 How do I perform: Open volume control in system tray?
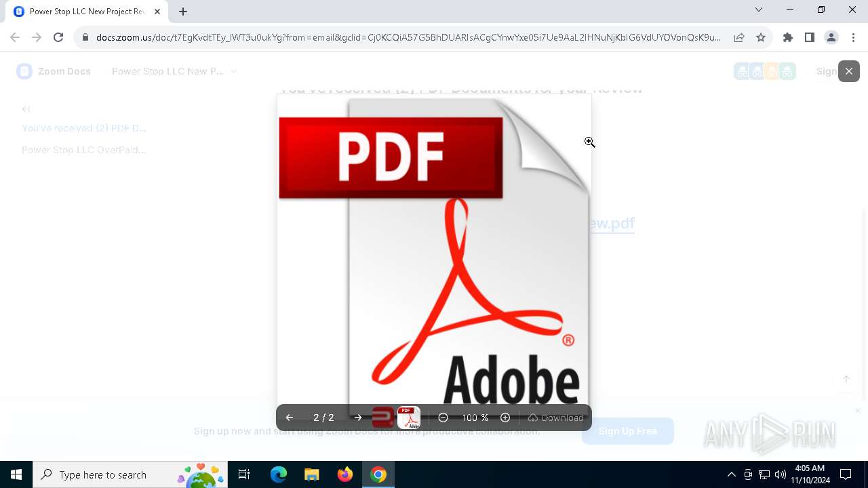point(781,474)
